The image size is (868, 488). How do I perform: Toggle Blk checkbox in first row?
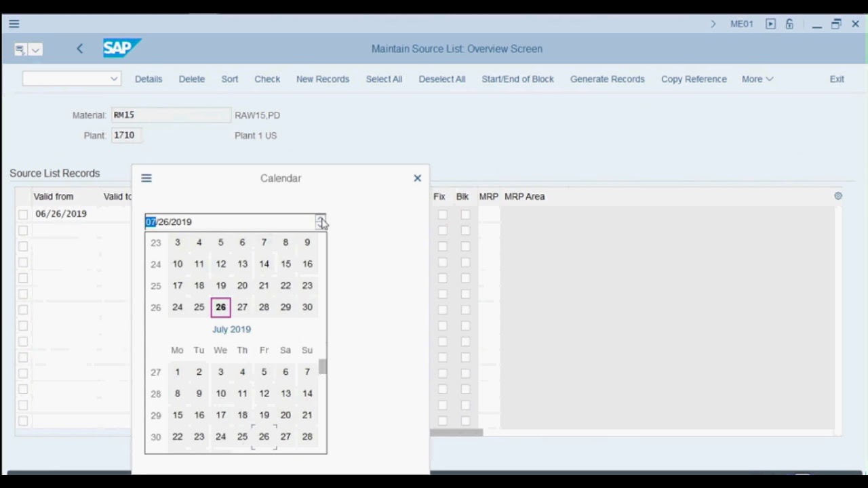click(465, 214)
